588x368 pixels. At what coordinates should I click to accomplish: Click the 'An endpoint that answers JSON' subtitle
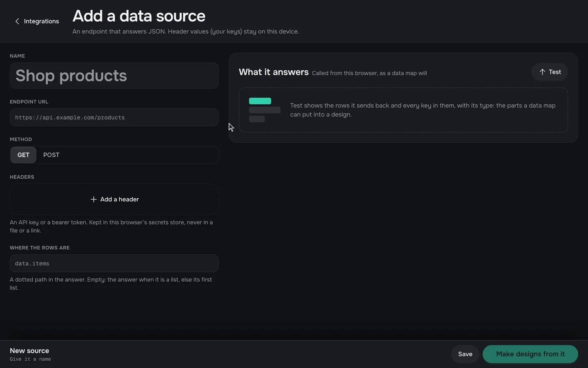(x=186, y=31)
